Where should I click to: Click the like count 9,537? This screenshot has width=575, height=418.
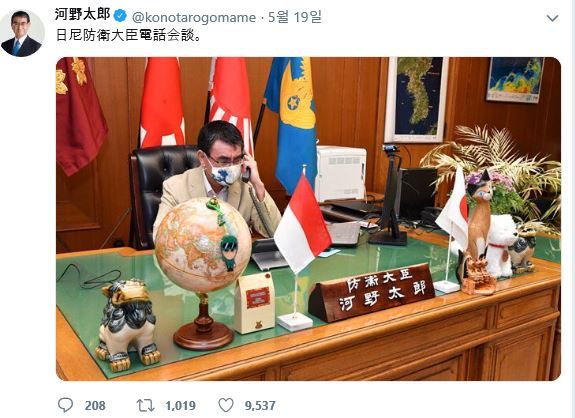coord(260,406)
